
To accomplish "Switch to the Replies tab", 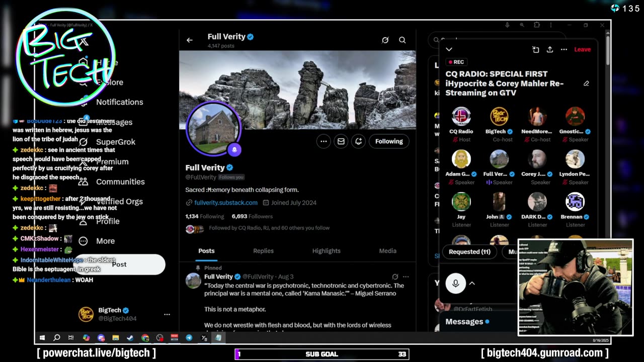I will pyautogui.click(x=263, y=251).
